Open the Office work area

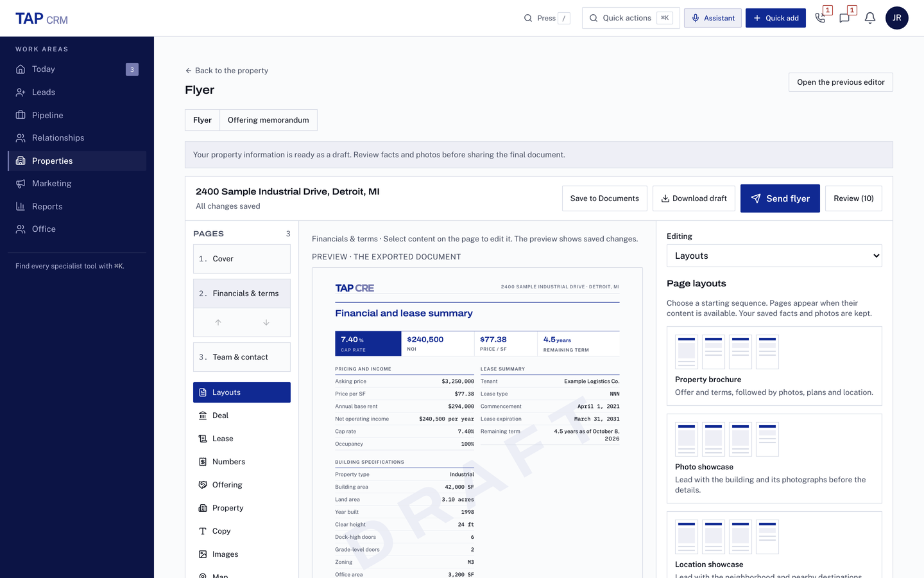click(77, 229)
